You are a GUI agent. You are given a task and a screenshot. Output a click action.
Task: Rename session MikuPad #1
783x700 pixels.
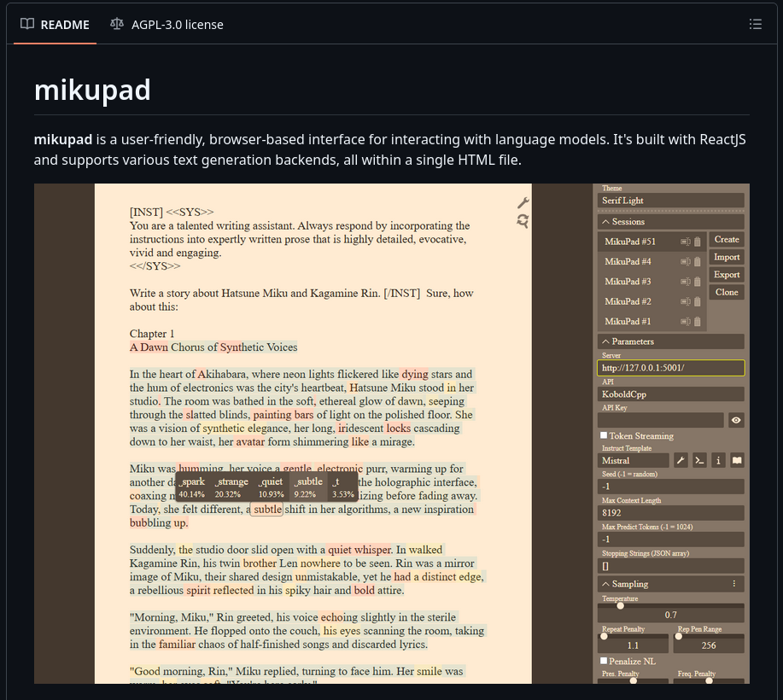pos(686,322)
